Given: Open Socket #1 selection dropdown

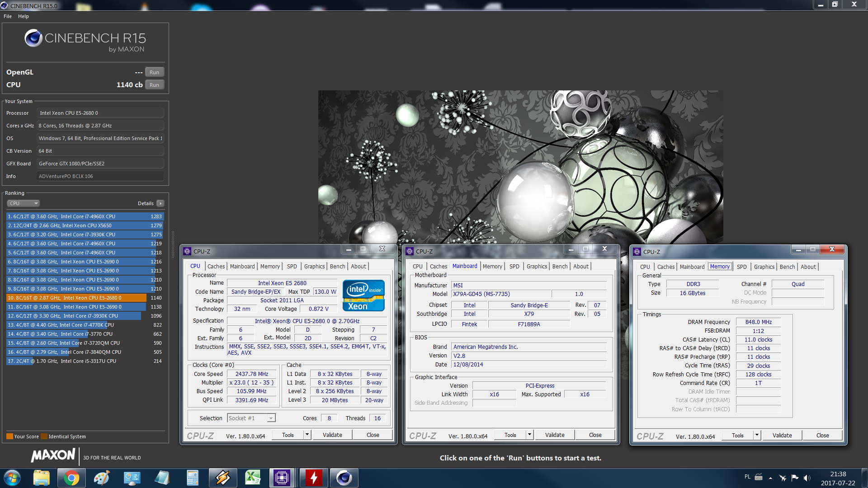Looking at the screenshot, I should pyautogui.click(x=251, y=418).
